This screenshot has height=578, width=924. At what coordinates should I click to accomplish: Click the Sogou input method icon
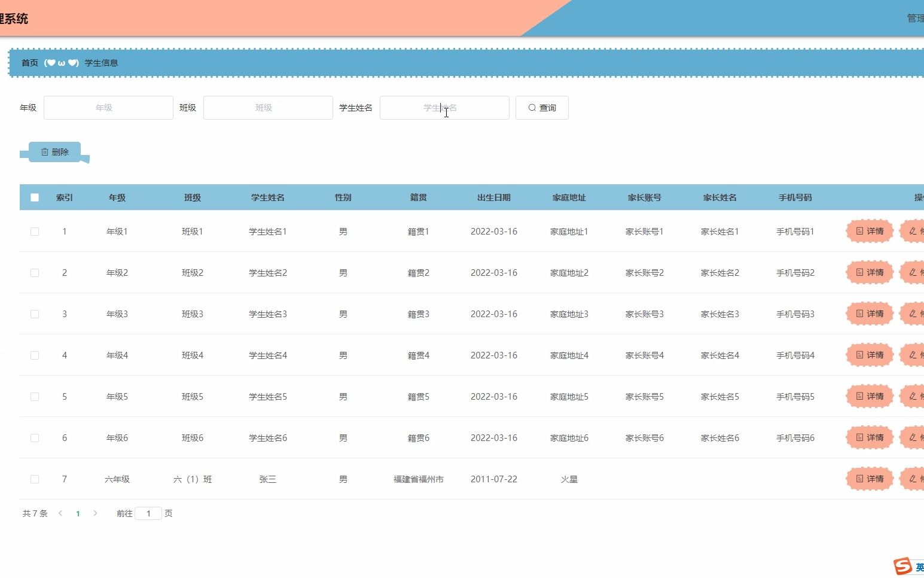tap(903, 566)
